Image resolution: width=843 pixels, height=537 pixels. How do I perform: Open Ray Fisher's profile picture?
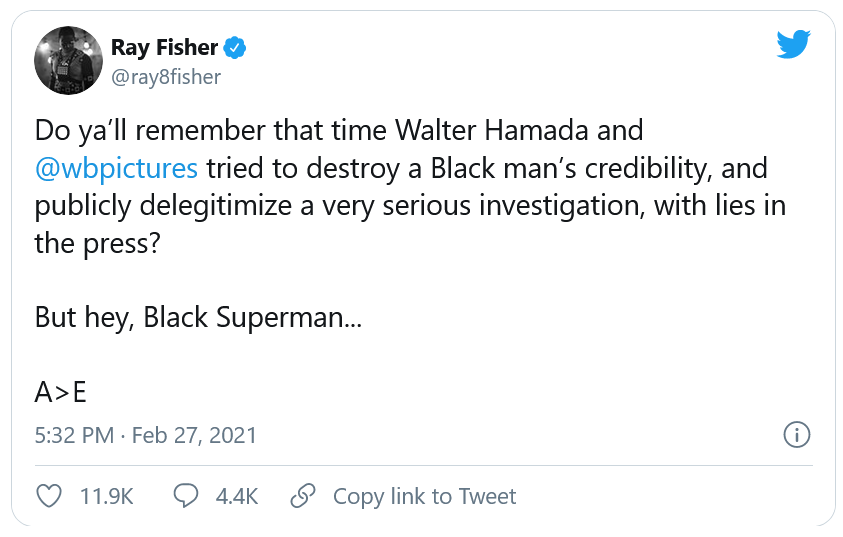[69, 60]
